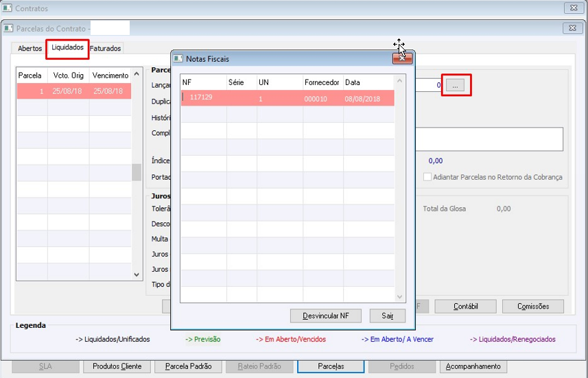The width and height of the screenshot is (588, 378).
Task: Open Parcela Padrão at the bottom
Action: 188,366
